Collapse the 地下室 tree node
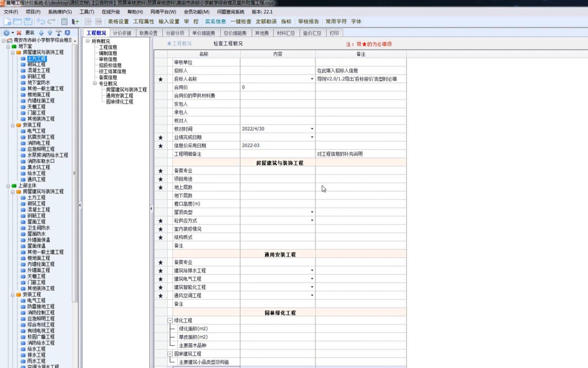588x368 pixels. click(8, 47)
